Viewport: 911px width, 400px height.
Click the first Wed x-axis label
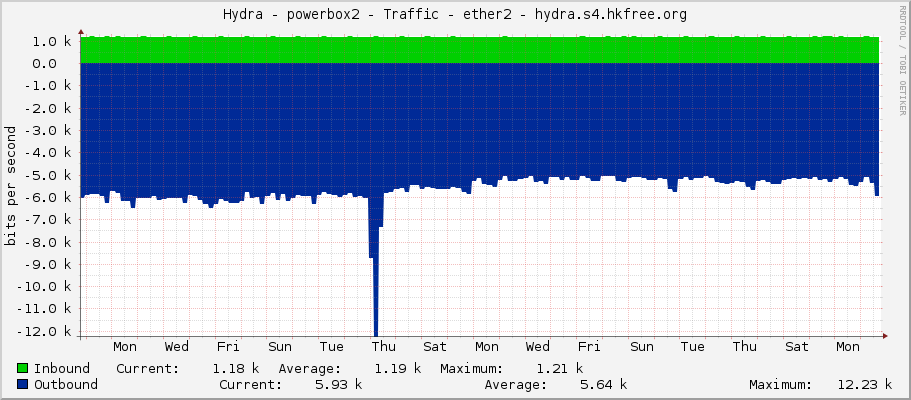coord(176,347)
